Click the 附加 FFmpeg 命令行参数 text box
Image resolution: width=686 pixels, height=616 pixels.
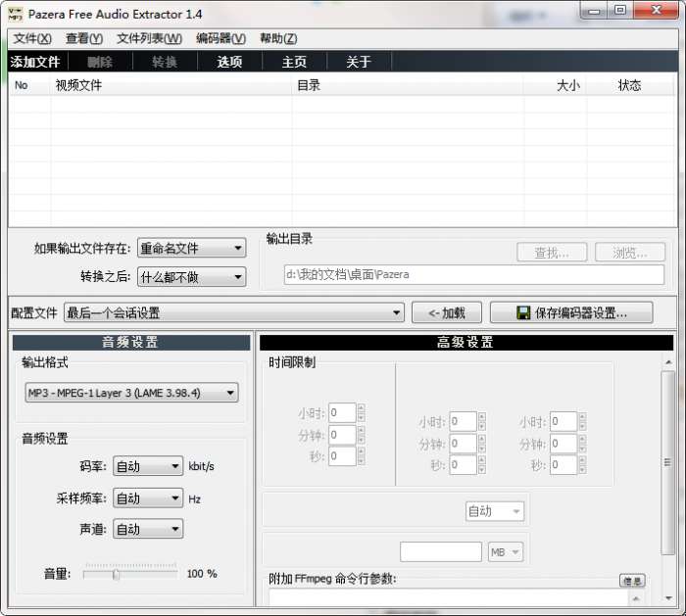pos(449,597)
